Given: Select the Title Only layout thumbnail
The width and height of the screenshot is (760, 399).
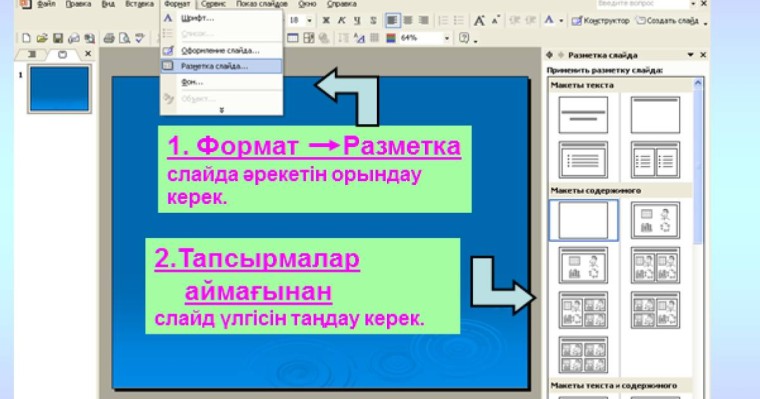Looking at the screenshot, I should [x=655, y=115].
